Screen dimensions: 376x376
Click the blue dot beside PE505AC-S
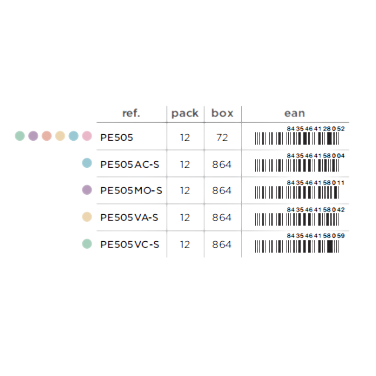tap(87, 163)
